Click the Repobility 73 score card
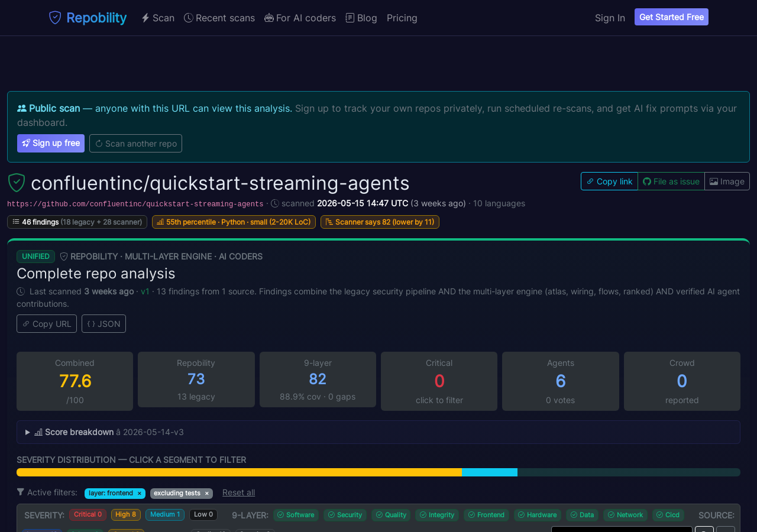This screenshot has width=757, height=532. pyautogui.click(x=196, y=379)
